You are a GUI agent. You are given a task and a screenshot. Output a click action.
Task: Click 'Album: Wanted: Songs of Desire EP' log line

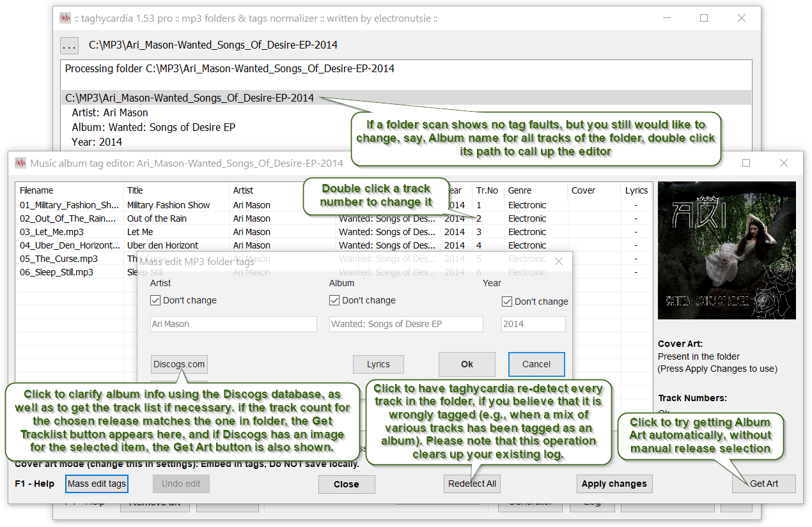click(153, 127)
